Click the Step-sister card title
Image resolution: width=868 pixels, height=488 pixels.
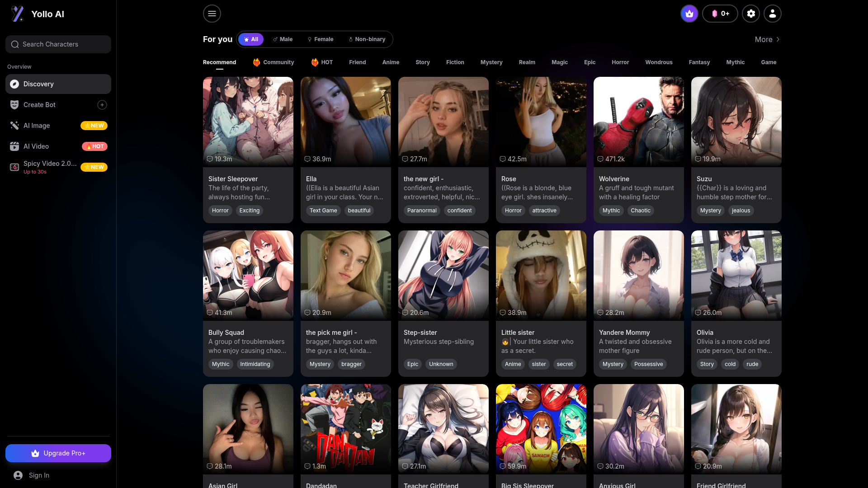(x=420, y=333)
